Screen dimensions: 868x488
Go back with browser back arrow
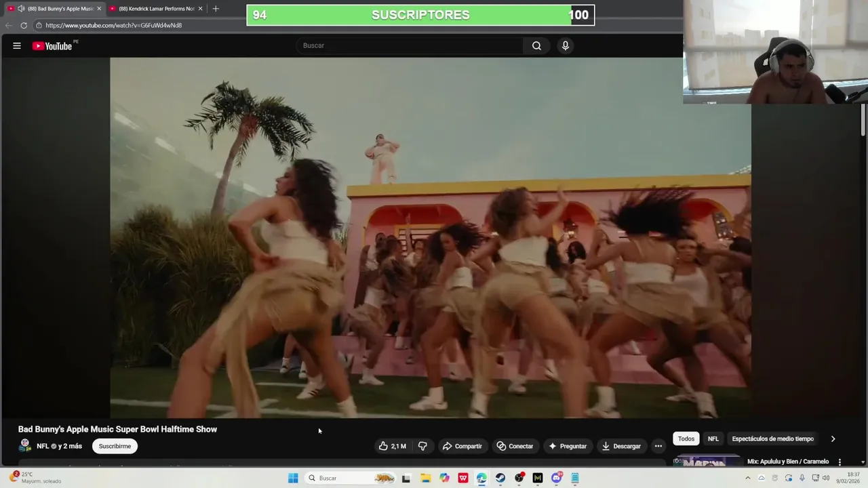pos(9,25)
